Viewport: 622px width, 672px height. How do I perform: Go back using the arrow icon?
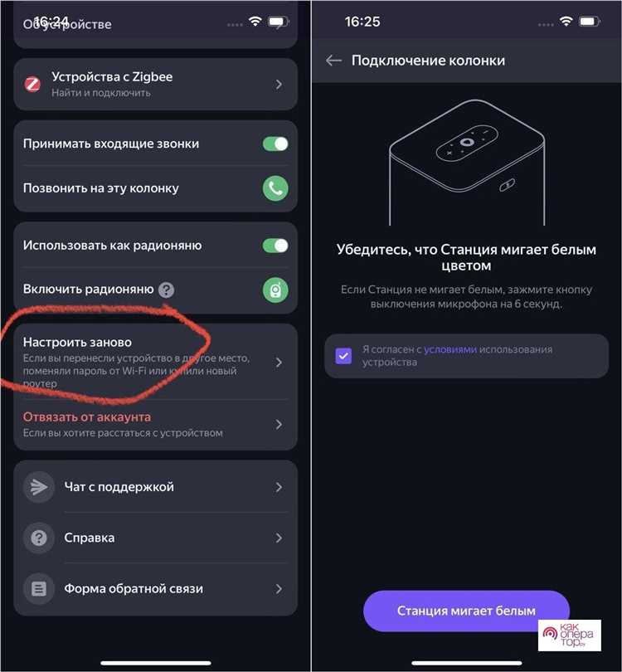tap(333, 61)
